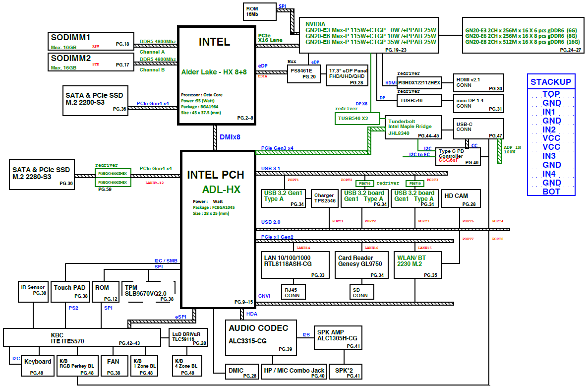Click the SPK*2 block

point(346,372)
